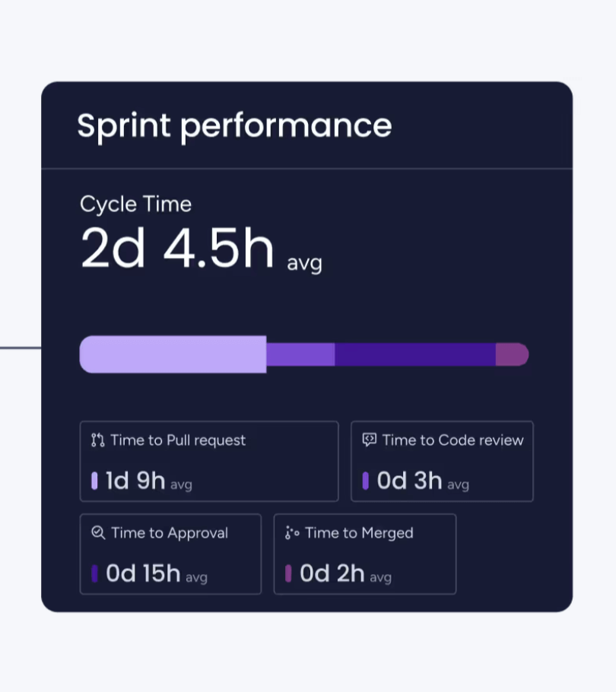The width and height of the screenshot is (616, 692).
Task: Click the dark indigo Approval bar segment
Action: [x=415, y=354]
